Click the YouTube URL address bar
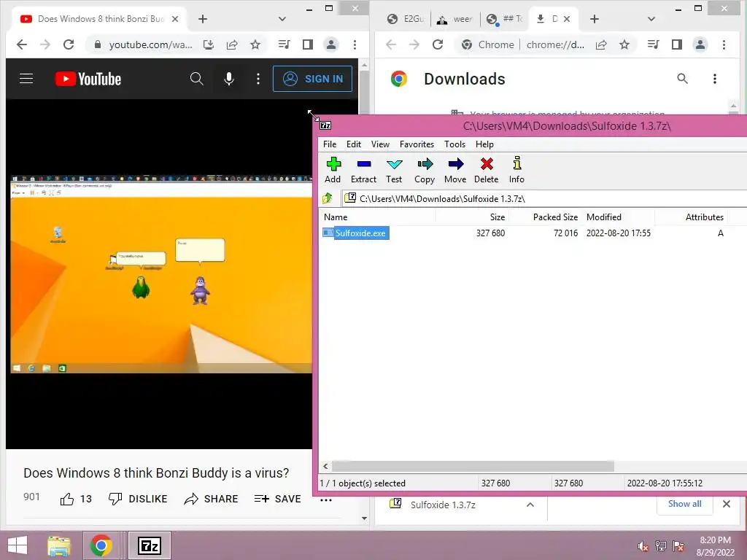Viewport: 747px width, 560px height. (x=150, y=44)
